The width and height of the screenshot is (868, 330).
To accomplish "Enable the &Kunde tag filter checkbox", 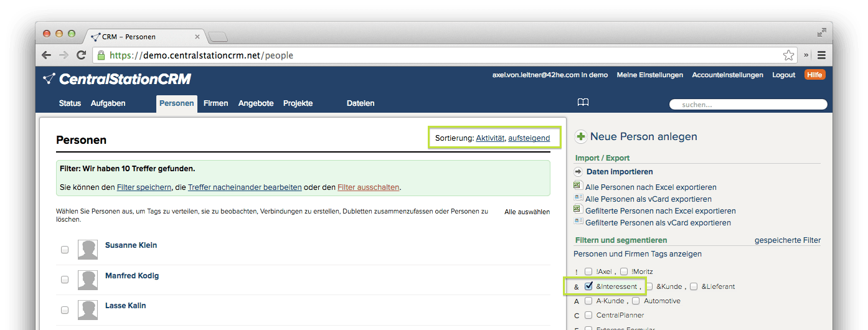I will click(649, 286).
